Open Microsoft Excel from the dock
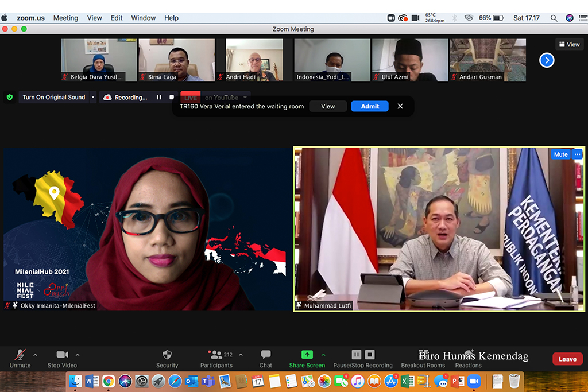Viewport: 588px width, 392px height. point(407,382)
